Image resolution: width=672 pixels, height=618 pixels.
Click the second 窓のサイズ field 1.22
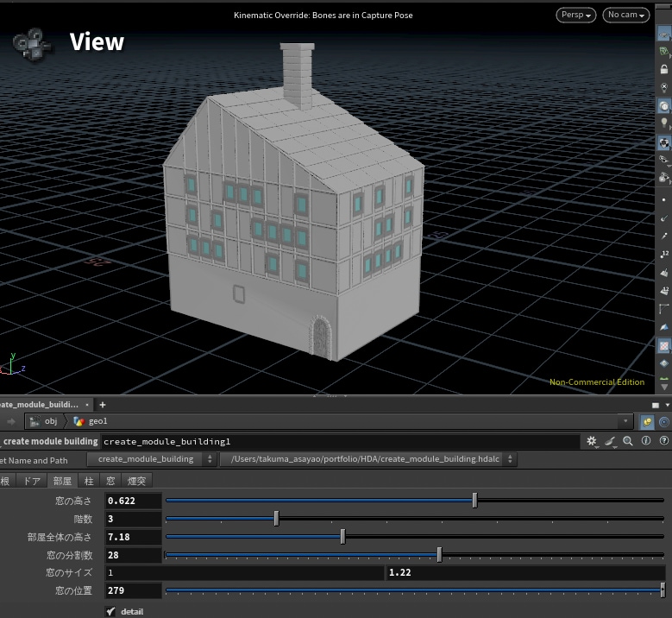click(x=525, y=572)
